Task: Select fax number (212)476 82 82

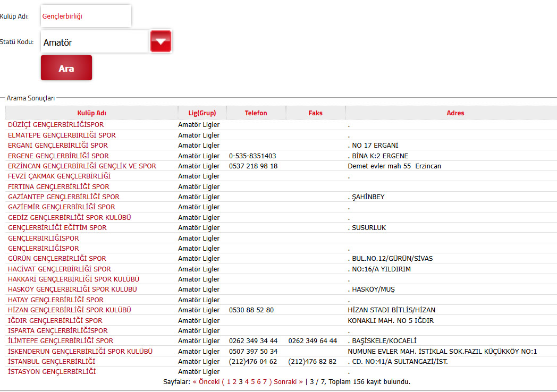Action: [x=312, y=362]
